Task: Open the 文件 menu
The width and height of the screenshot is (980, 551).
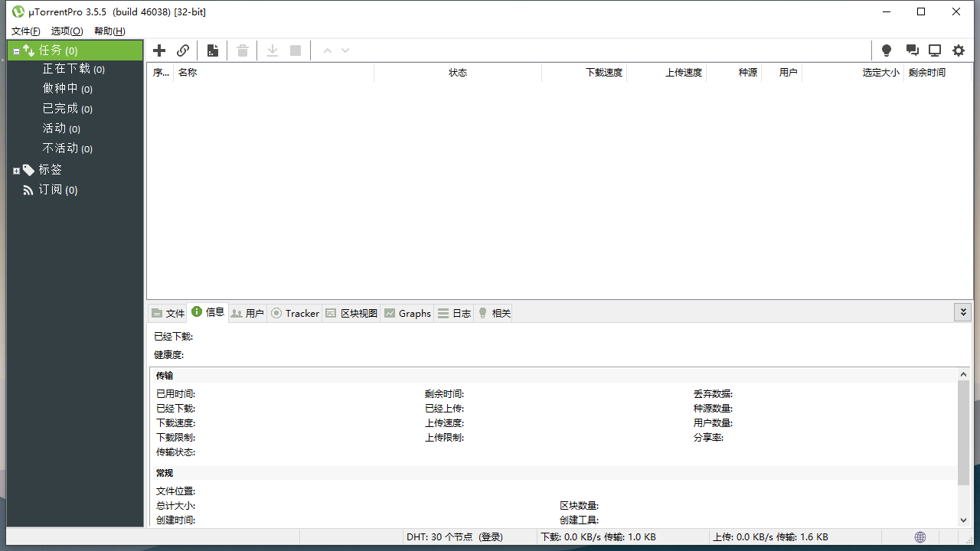Action: [25, 31]
